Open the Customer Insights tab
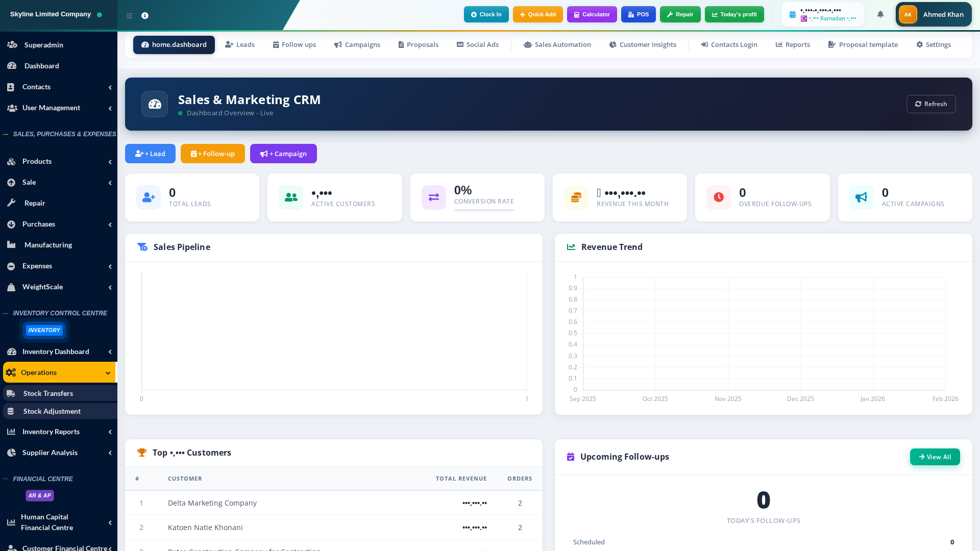The height and width of the screenshot is (551, 980). [643, 44]
